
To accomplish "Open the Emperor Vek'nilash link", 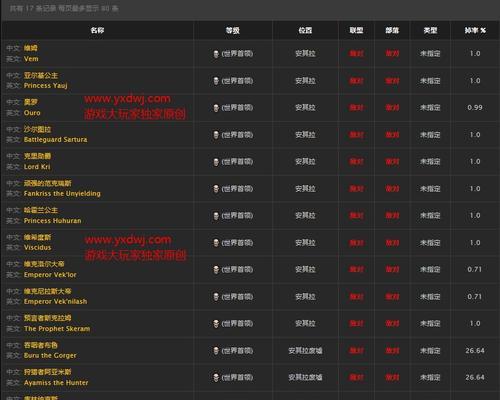I will [55, 301].
